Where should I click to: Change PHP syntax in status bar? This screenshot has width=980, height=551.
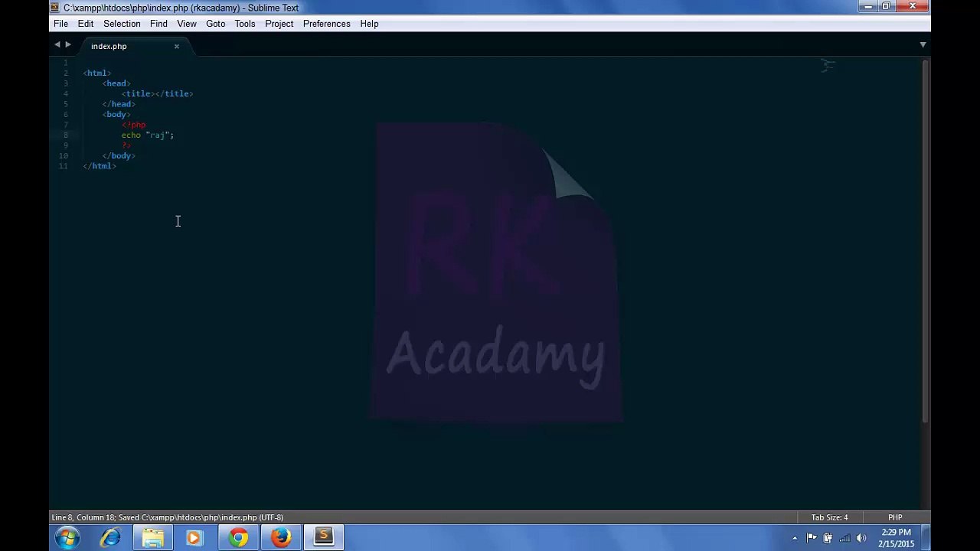click(x=895, y=517)
